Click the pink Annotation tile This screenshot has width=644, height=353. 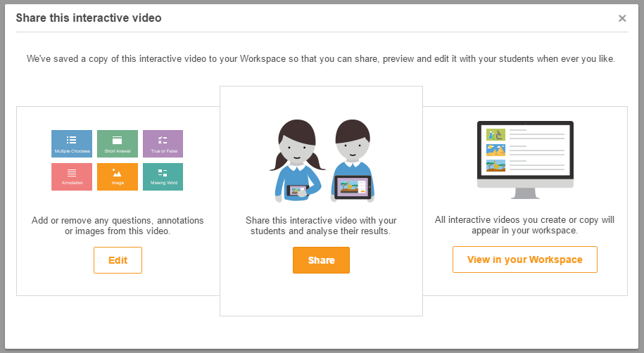tap(72, 176)
